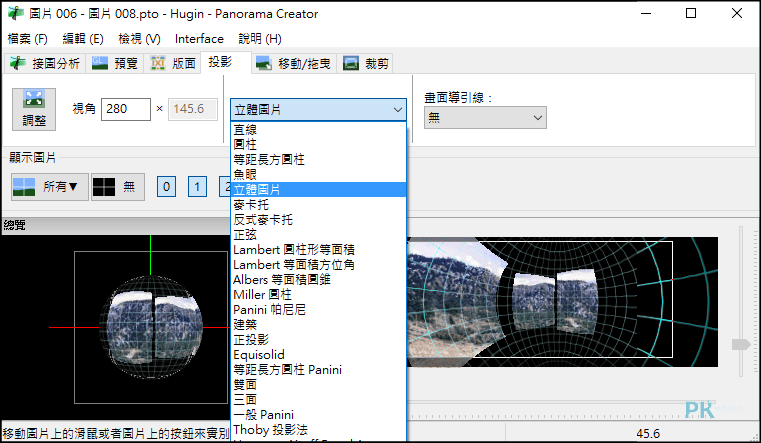
Task: Choose 直線 projection from list
Action: [318, 130]
